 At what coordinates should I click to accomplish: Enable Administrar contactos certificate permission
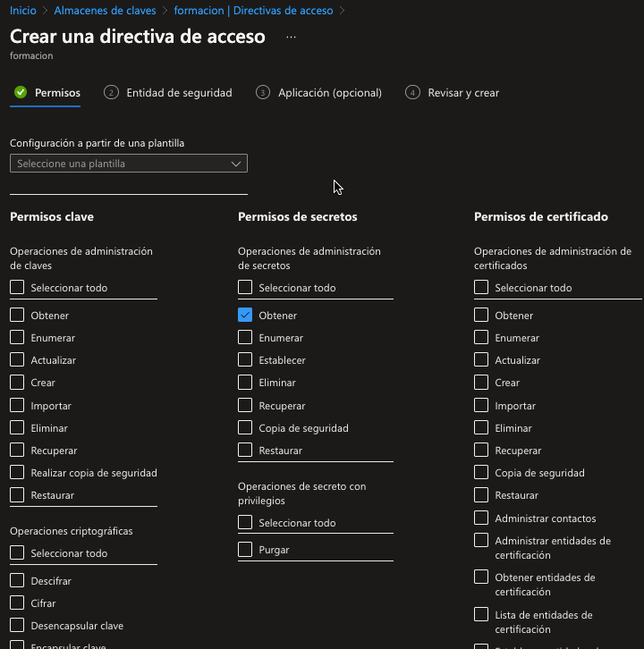481,518
